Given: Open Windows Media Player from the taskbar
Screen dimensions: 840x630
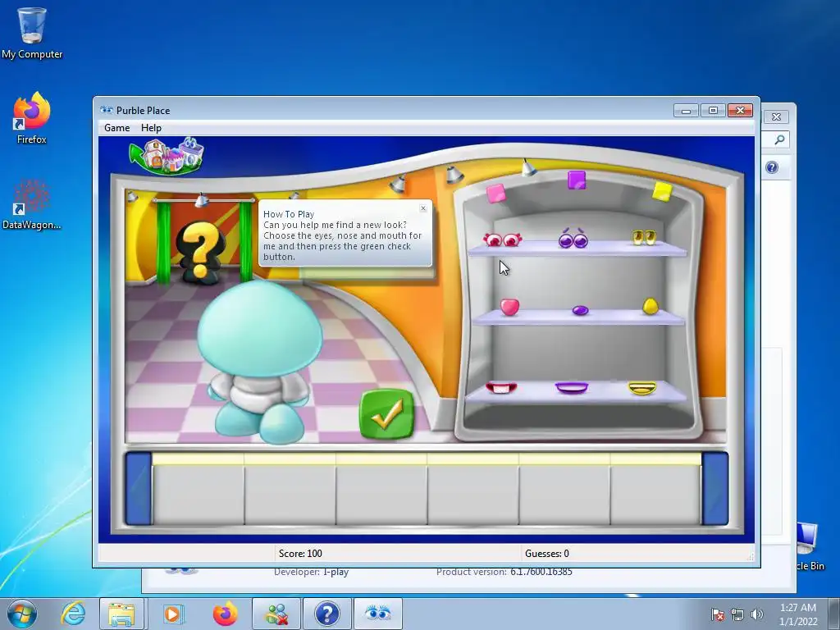Looking at the screenshot, I should pyautogui.click(x=172, y=614).
